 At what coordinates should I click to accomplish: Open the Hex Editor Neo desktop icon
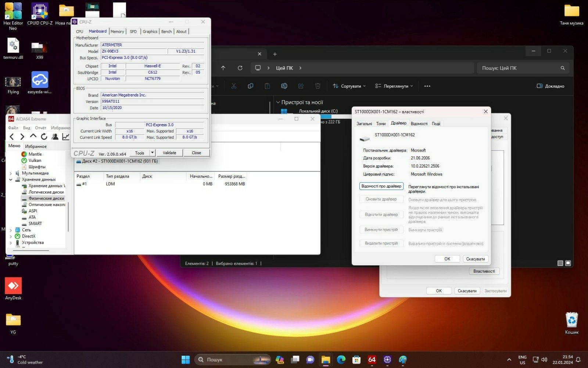pyautogui.click(x=13, y=16)
